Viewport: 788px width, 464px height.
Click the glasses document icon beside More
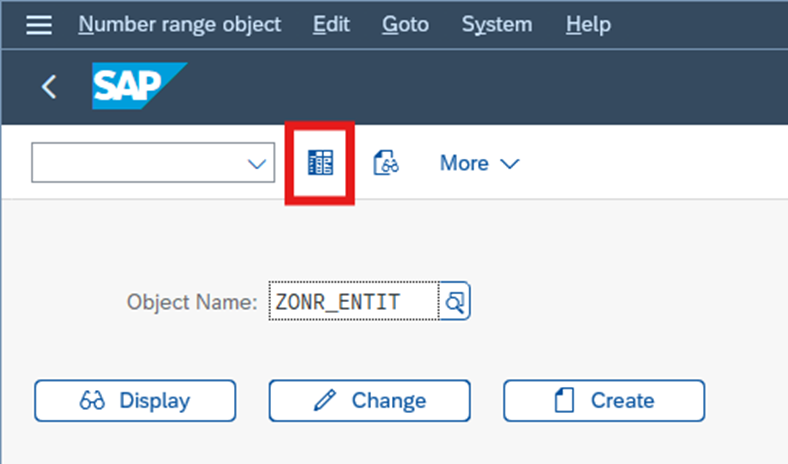point(386,163)
